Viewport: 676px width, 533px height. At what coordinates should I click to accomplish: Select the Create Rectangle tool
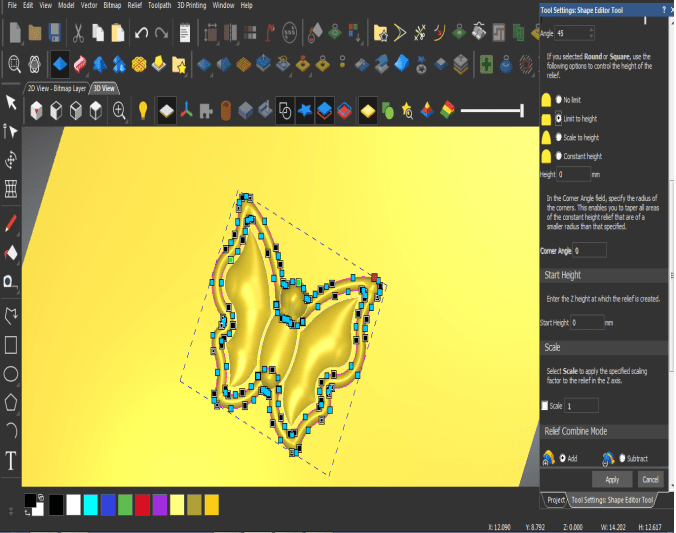coord(11,346)
